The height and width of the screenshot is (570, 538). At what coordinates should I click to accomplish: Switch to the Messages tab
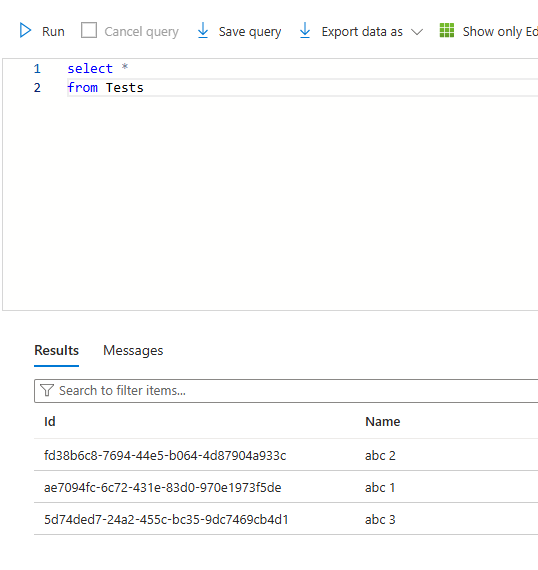click(x=133, y=351)
